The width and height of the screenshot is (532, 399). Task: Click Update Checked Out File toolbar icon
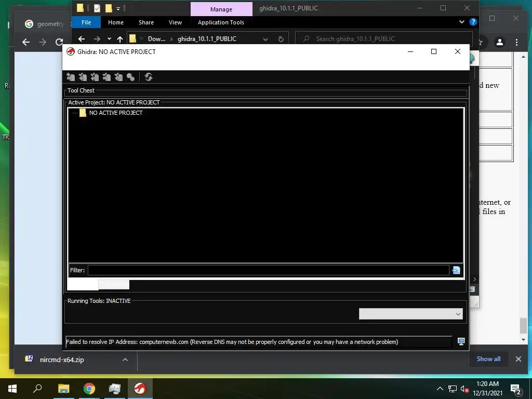95,77
